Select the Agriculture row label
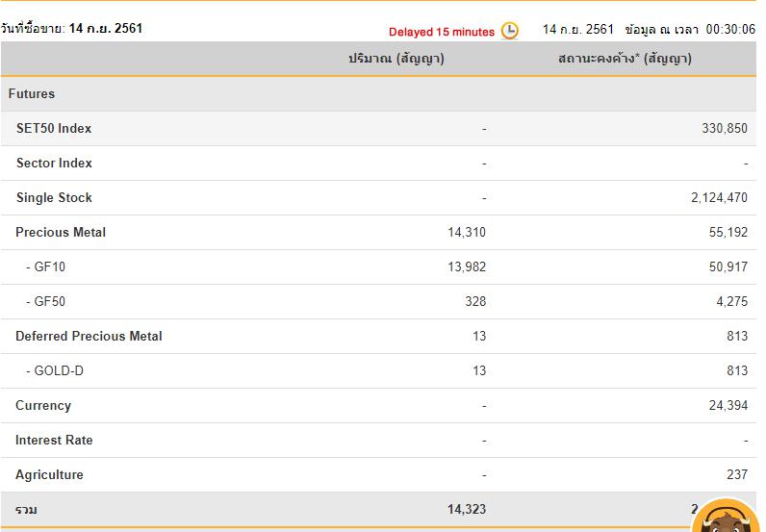This screenshot has height=532, width=766. (49, 475)
